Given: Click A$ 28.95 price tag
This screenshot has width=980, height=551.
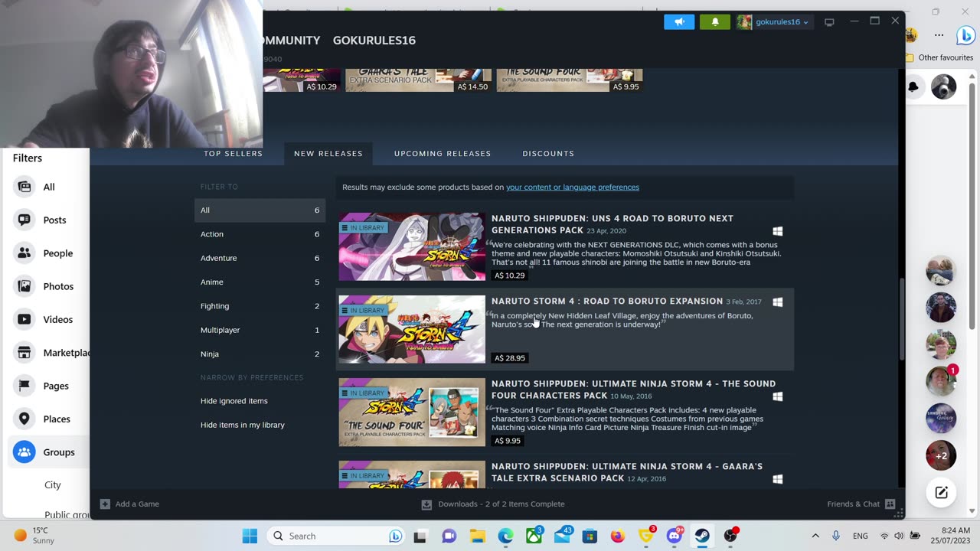Looking at the screenshot, I should point(510,358).
